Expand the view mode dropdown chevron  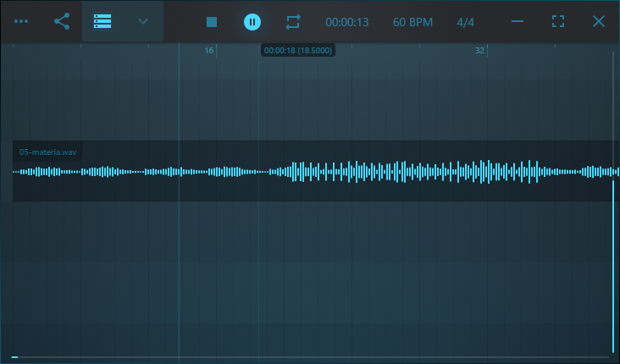coord(143,21)
